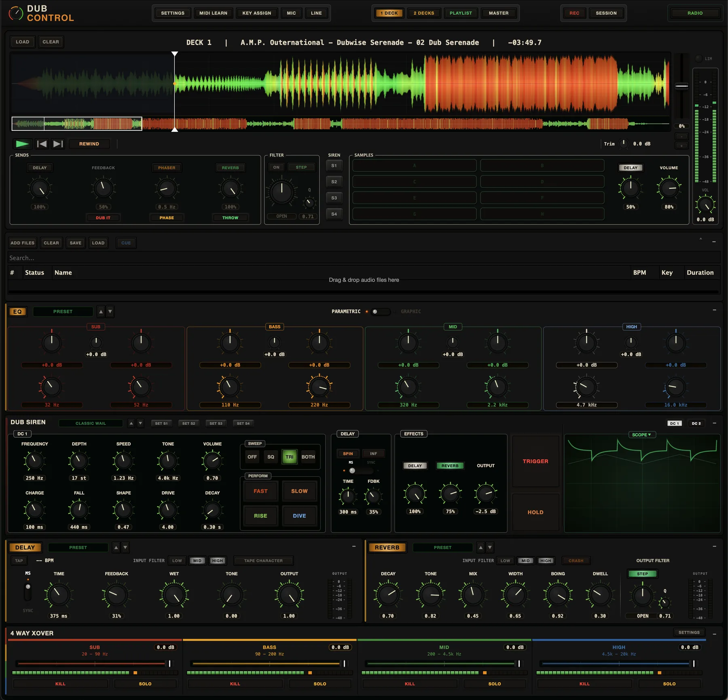Toggle the Filter STEP mode
Screen dimensions: 728x700
(x=301, y=167)
